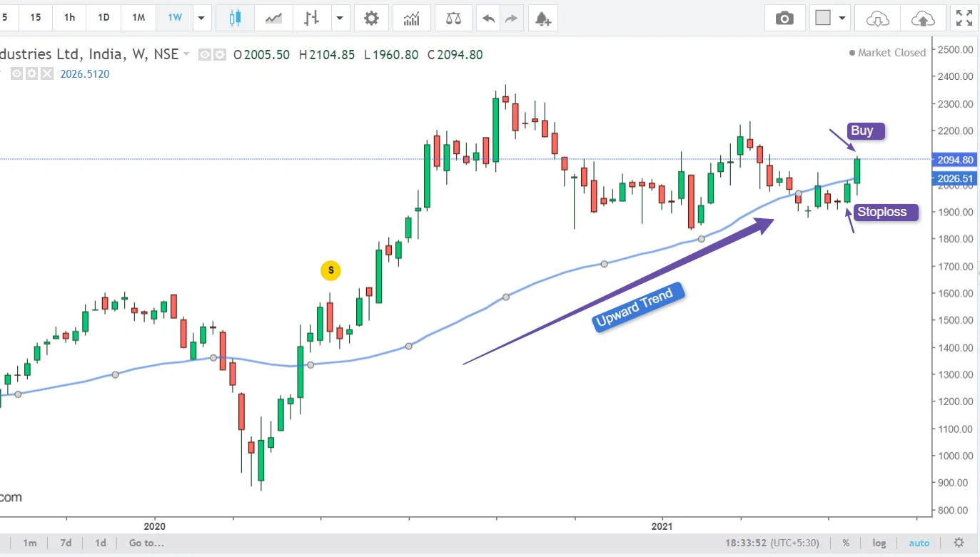Click the High value H2104.85
Viewport: 980px width, 557px height.
point(326,54)
